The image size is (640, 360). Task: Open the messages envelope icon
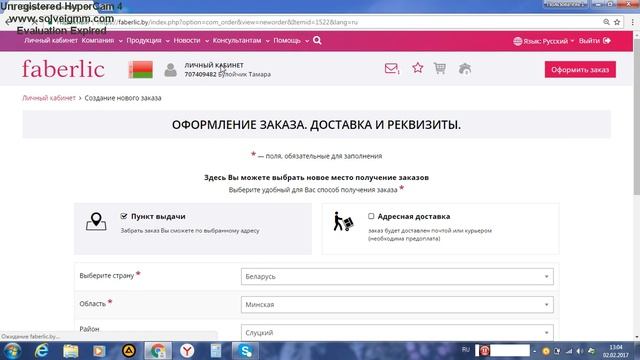(391, 69)
